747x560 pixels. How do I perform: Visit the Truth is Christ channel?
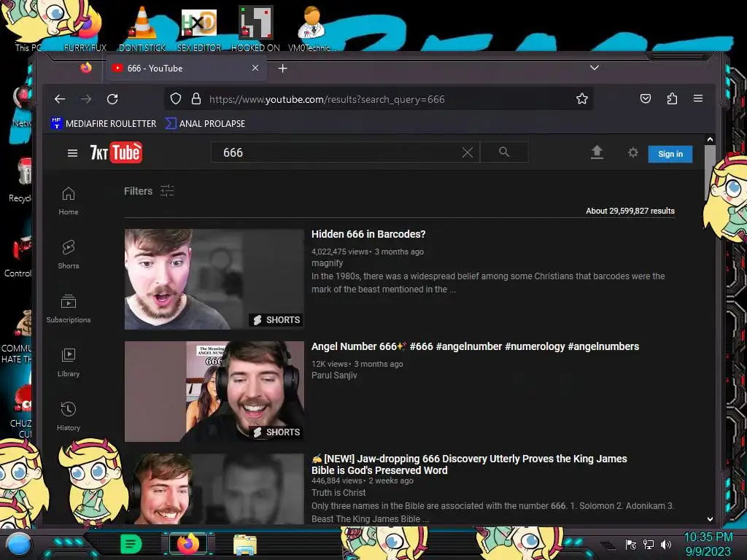pyautogui.click(x=338, y=492)
